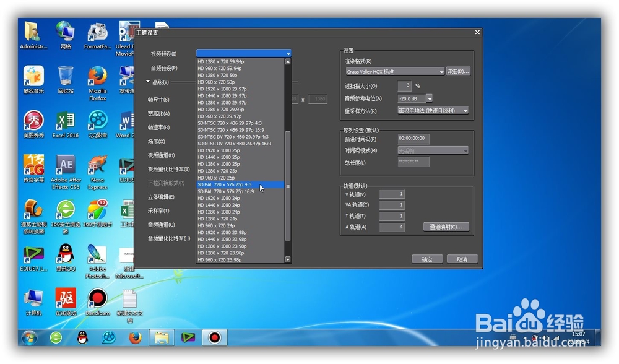The image size is (619, 364).
Task: Open the Windows Start menu
Action: coord(30,338)
